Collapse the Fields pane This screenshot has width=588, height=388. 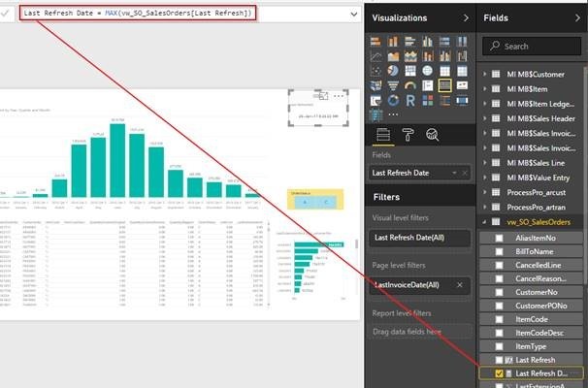point(577,18)
